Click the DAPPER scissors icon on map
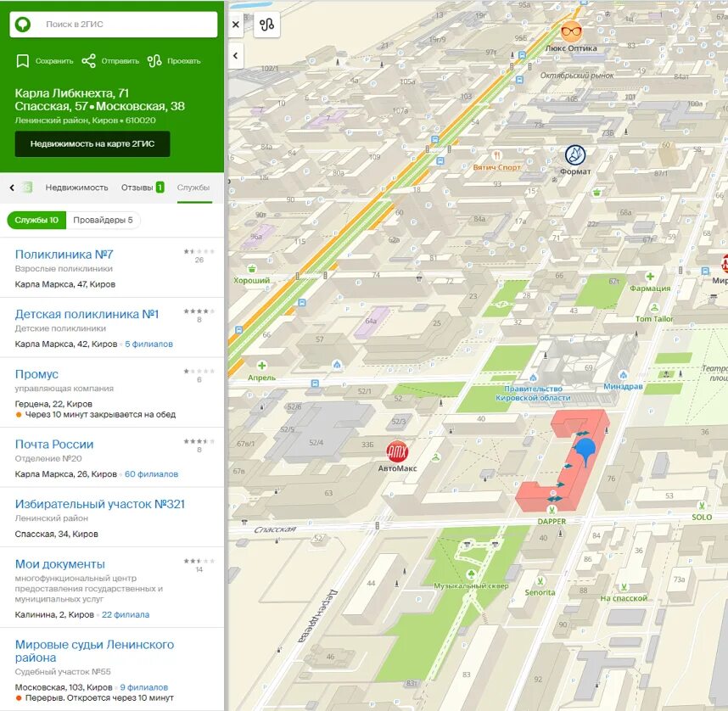 552,510
